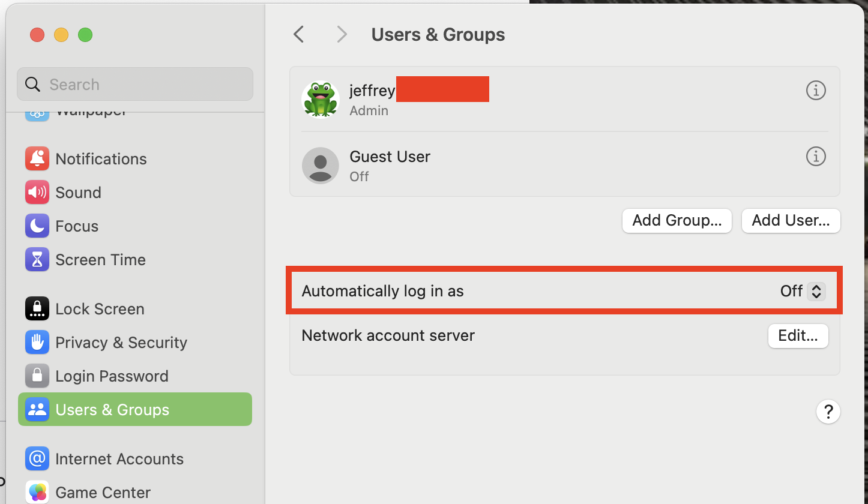This screenshot has height=504, width=868.
Task: Click the Add Group... button
Action: (x=677, y=220)
